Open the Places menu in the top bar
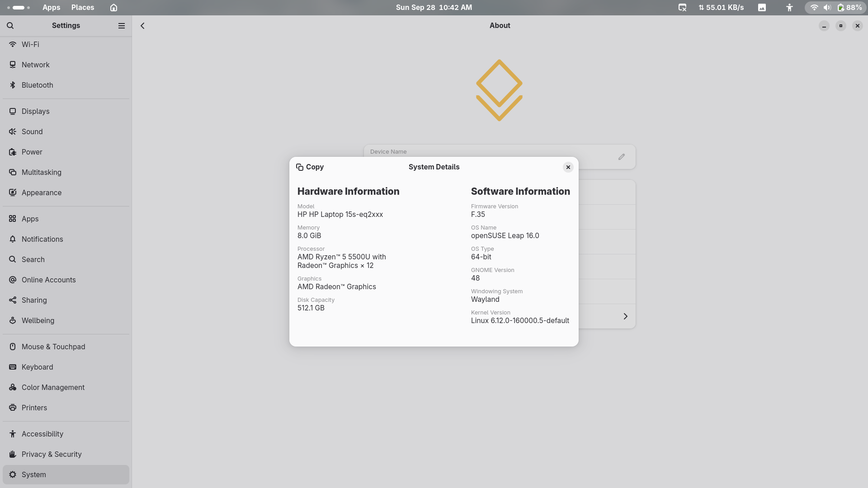The height and width of the screenshot is (488, 868). 83,8
